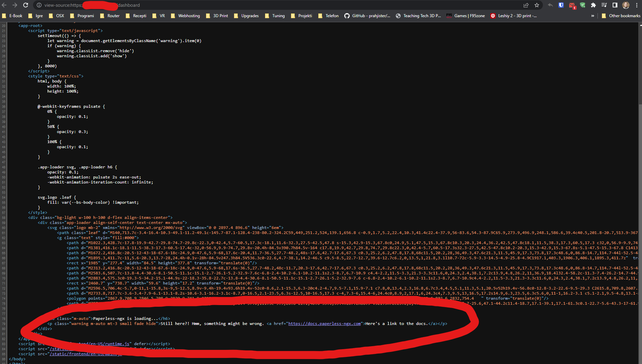Image resolution: width=642 pixels, height=364 pixels.
Task: Open the GitHub - prahjister bookmark
Action: (367, 16)
